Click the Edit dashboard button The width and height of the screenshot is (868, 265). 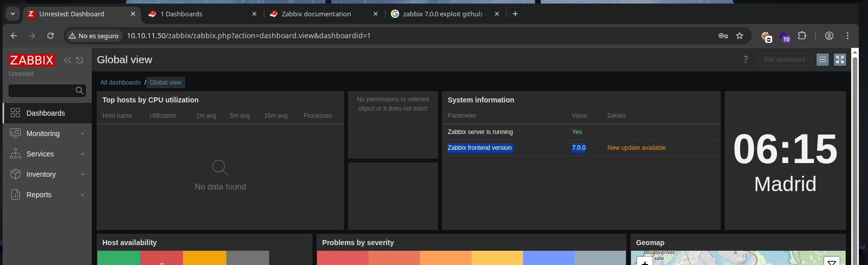(784, 60)
